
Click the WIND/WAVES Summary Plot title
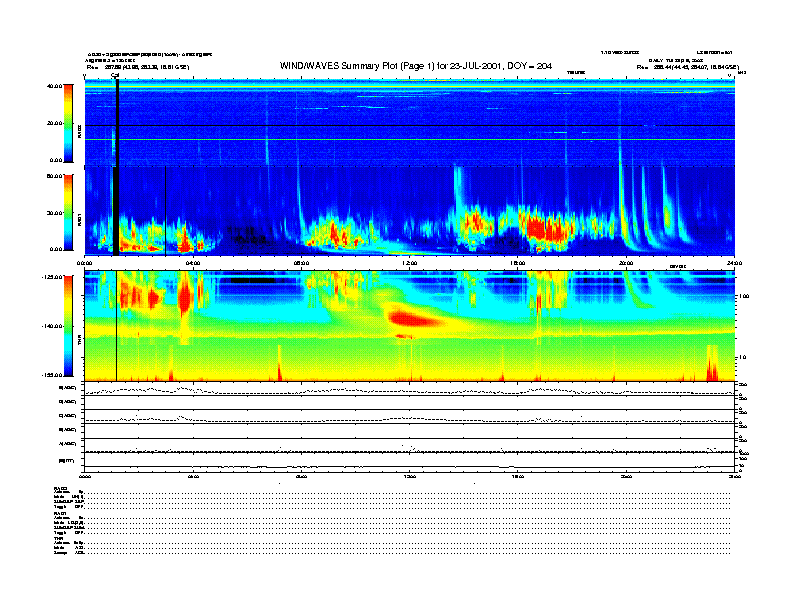pyautogui.click(x=415, y=66)
